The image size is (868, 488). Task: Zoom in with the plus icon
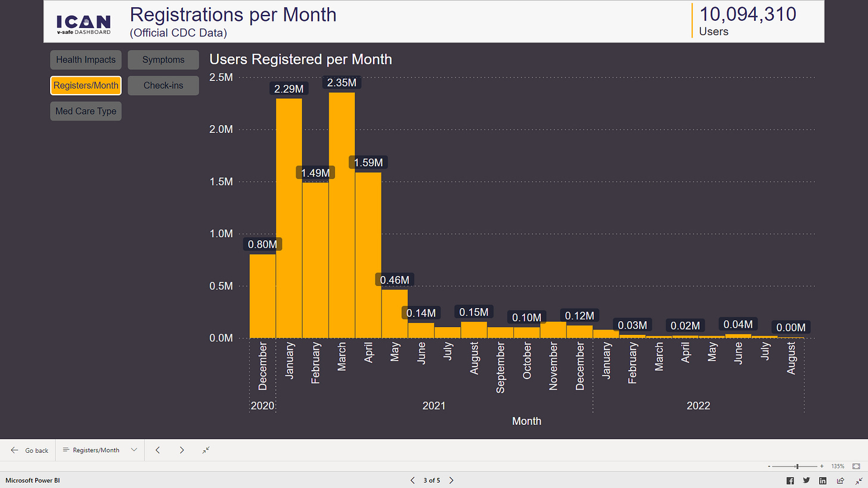click(x=821, y=466)
